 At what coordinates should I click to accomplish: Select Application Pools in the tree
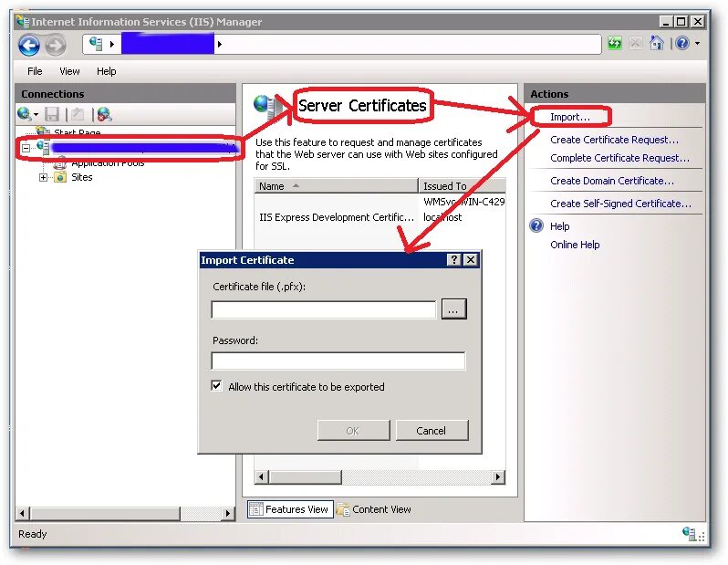tap(108, 163)
